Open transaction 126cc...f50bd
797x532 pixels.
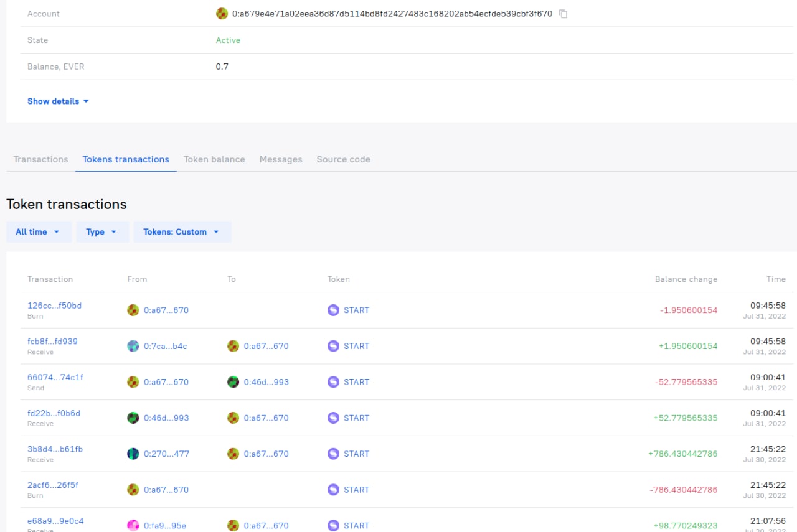coord(54,306)
